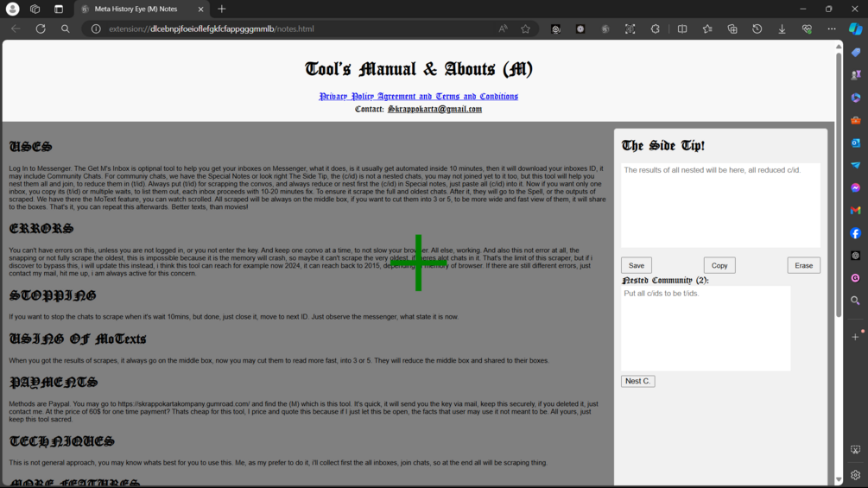Open the Downloads icon
Image resolution: width=868 pixels, height=488 pixels.
click(x=782, y=29)
